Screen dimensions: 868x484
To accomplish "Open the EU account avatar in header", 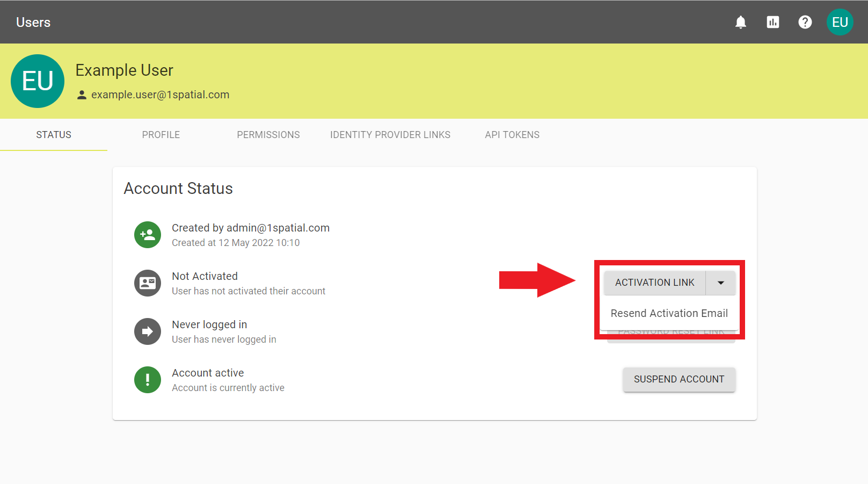I will [x=840, y=22].
